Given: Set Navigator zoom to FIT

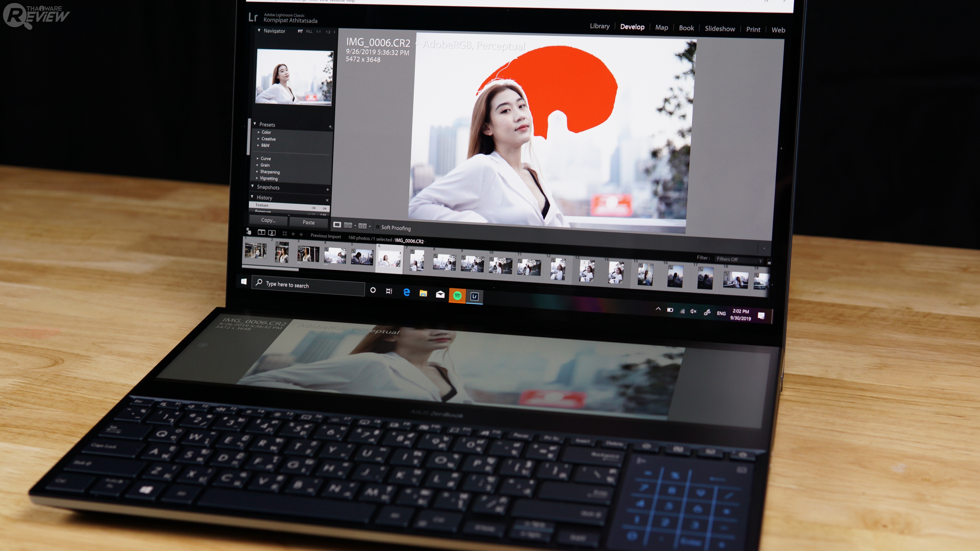Looking at the screenshot, I should pyautogui.click(x=300, y=31).
